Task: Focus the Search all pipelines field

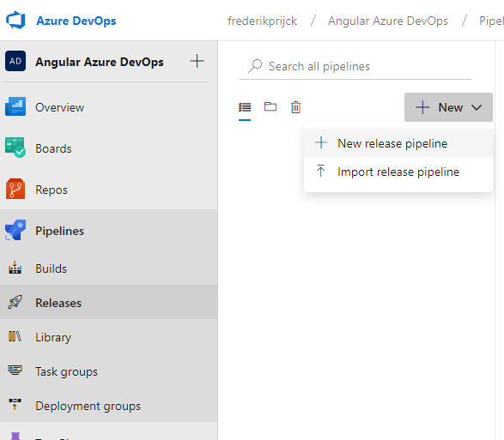Action: 355,66
